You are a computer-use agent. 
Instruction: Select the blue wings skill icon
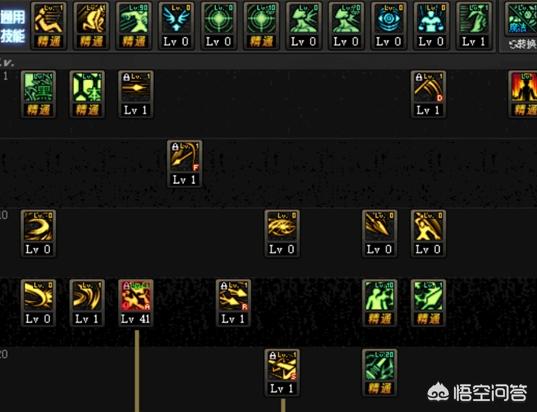[176, 26]
